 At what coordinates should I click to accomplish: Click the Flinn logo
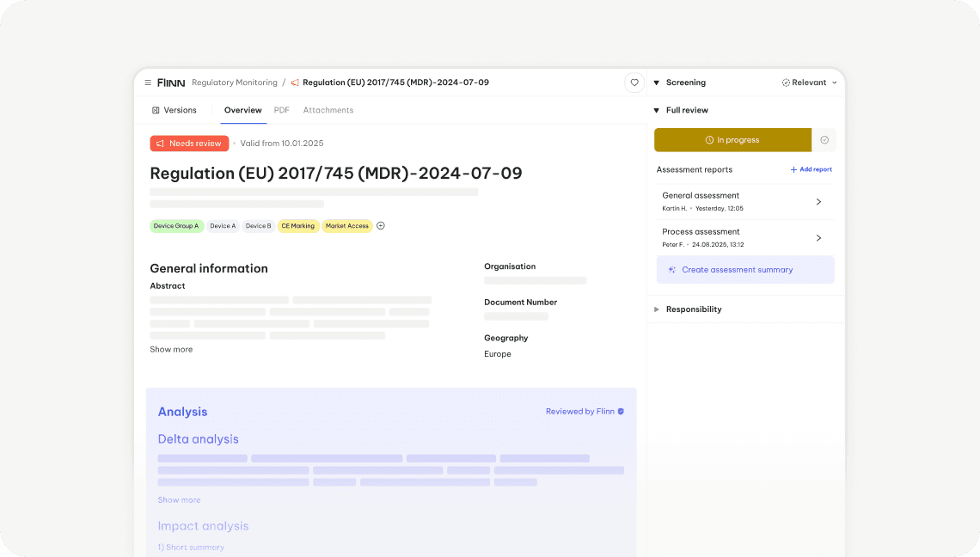tap(171, 83)
